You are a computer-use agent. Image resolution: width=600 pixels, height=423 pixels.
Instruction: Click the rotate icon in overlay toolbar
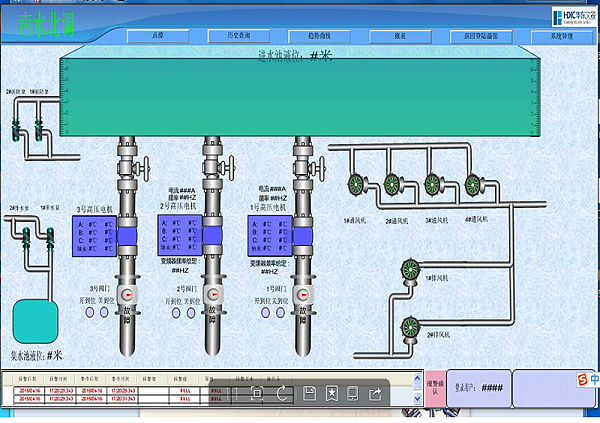pos(282,393)
